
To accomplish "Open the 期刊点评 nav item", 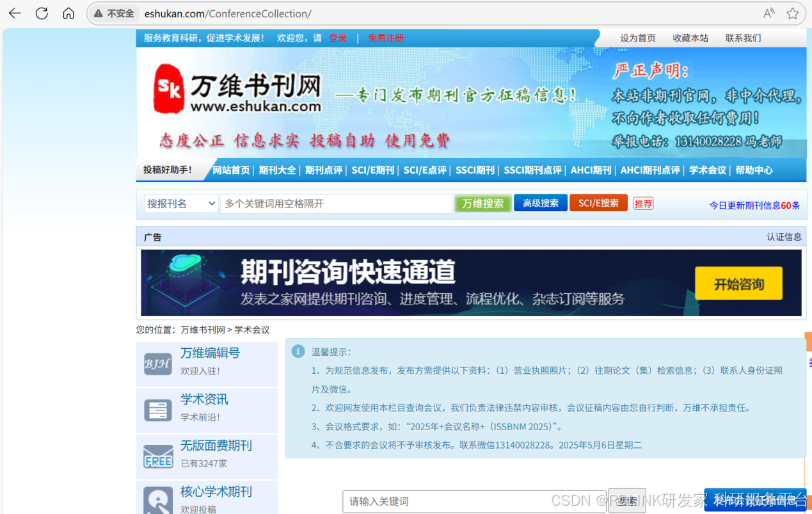I will pos(323,170).
